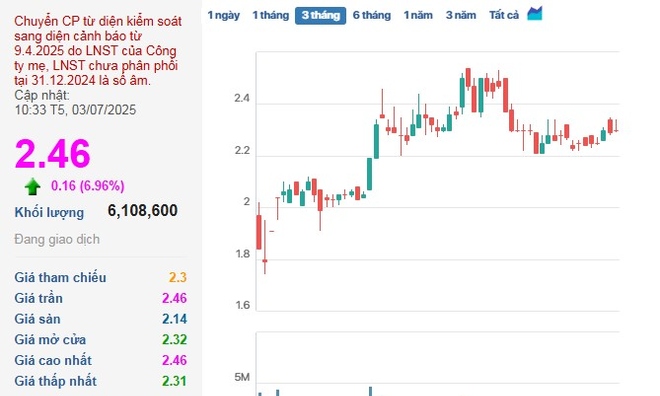Select the 3 năm time range
The height and width of the screenshot is (396, 660).
click(461, 16)
